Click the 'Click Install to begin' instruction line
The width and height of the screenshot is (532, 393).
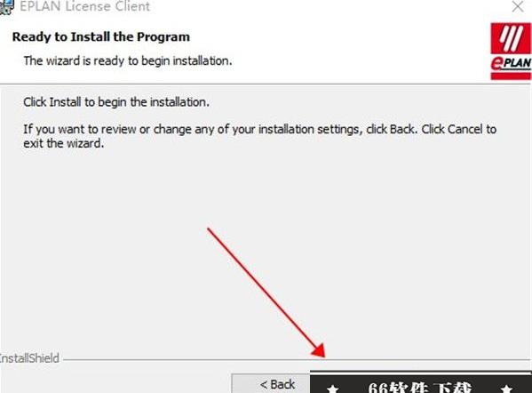pos(116,102)
